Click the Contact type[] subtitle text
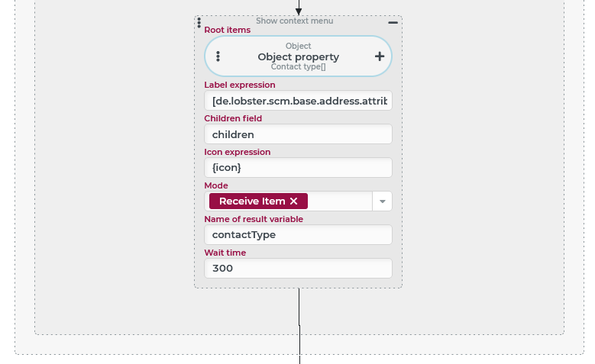595x364 pixels. click(298, 66)
